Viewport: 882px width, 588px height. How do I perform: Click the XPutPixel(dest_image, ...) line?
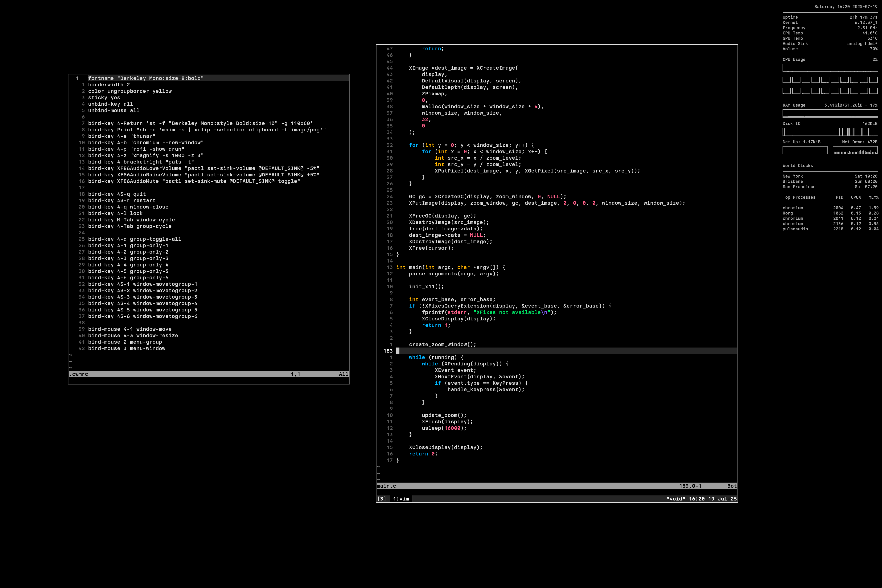[x=537, y=171]
